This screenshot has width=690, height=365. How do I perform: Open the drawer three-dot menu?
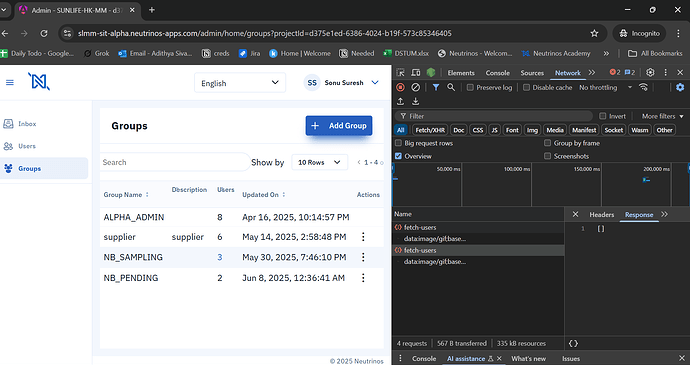pyautogui.click(x=400, y=358)
